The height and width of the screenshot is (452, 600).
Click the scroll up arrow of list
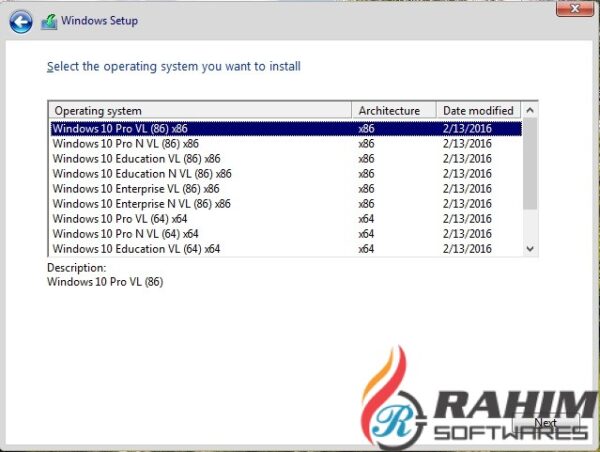(x=530, y=111)
